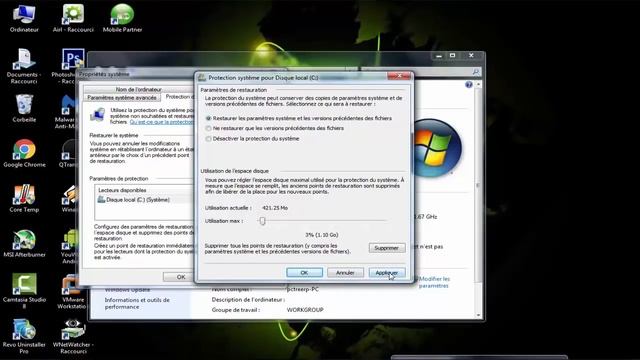This screenshot has height=360, width=640.
Task: Click Annuler in Protection système dialog
Action: pos(345,272)
